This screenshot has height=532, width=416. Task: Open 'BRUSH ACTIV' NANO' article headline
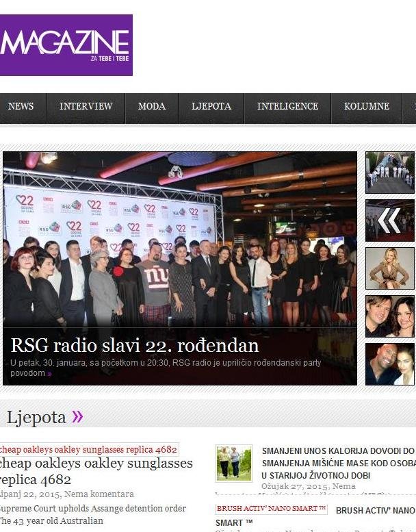pos(376,510)
